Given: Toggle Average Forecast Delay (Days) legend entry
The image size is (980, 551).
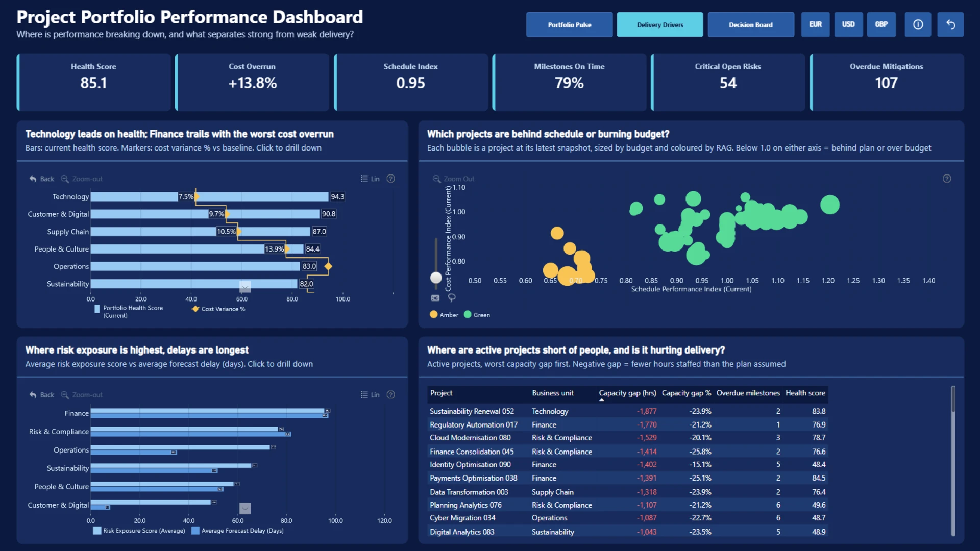Looking at the screenshot, I should click(238, 531).
